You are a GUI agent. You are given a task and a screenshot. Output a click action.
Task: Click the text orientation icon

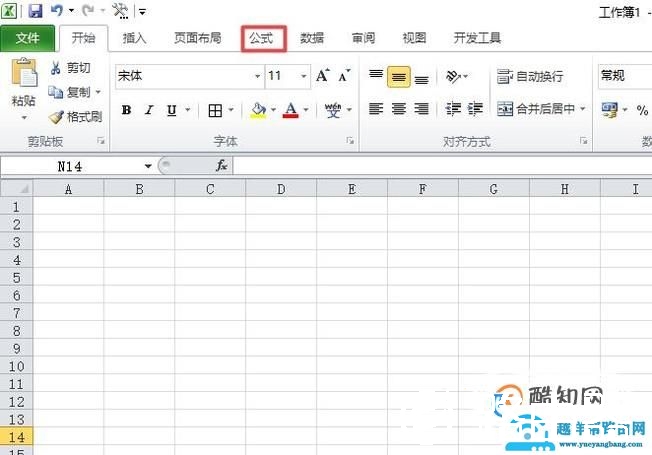[x=454, y=77]
